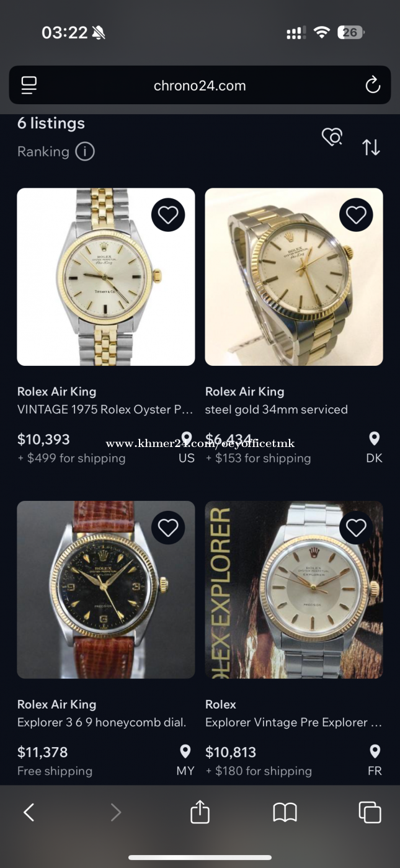The height and width of the screenshot is (868, 400).
Task: Tap the Ranking label
Action: tap(43, 151)
